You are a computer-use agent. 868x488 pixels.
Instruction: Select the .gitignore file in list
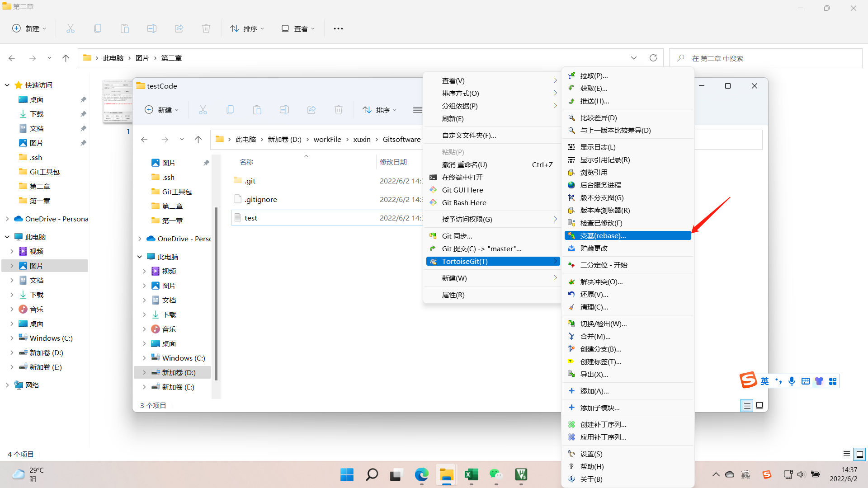[x=261, y=199]
